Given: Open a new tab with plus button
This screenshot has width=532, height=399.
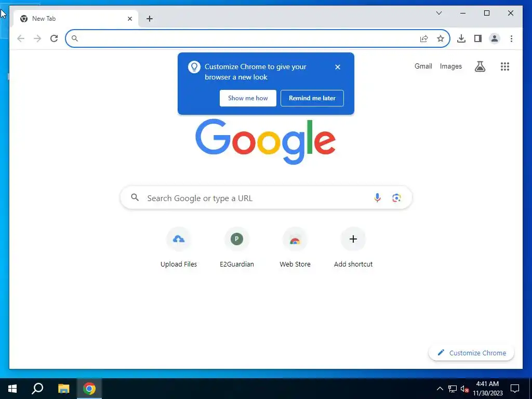Looking at the screenshot, I should coord(150,19).
